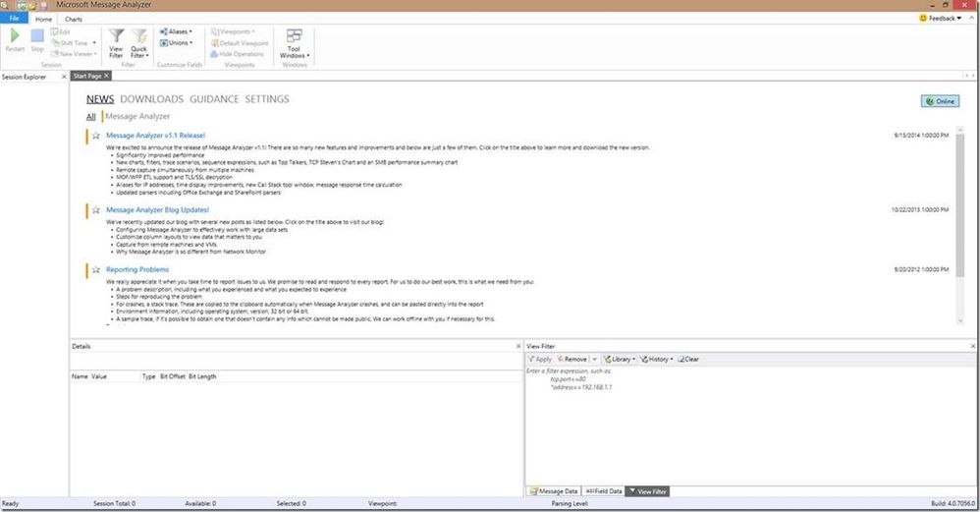980x512 pixels.
Task: Click Apply in the View Filter toolbar
Action: tap(540, 359)
